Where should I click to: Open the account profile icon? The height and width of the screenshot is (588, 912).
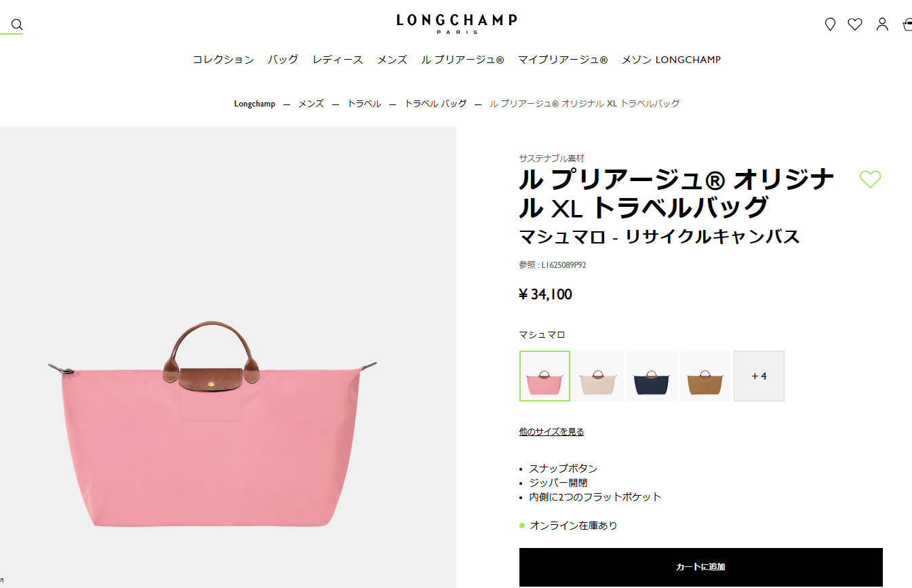(882, 24)
